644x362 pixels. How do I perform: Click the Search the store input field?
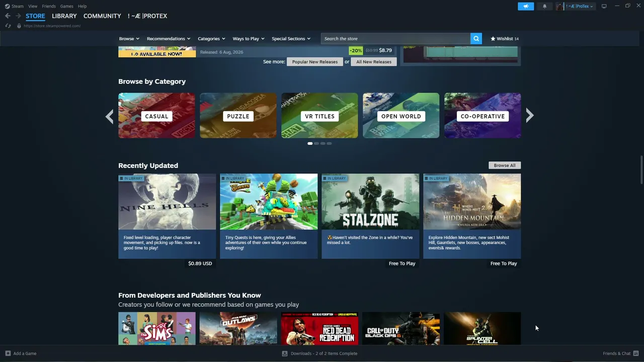tap(395, 39)
